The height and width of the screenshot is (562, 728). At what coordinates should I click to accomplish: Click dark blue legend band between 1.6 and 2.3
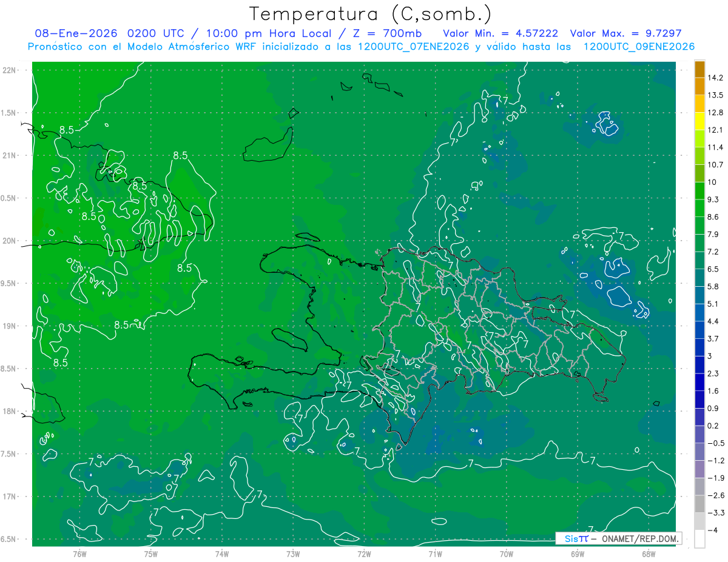click(x=699, y=382)
